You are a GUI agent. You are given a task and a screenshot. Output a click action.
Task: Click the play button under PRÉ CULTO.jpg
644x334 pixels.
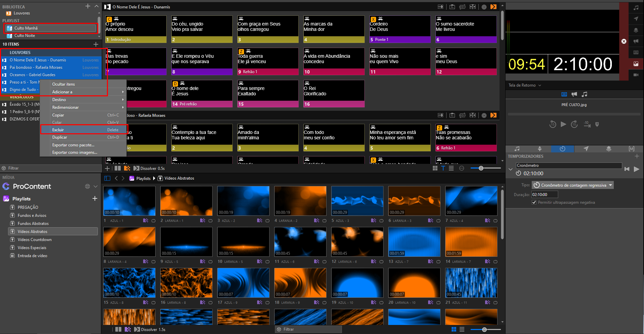564,124
